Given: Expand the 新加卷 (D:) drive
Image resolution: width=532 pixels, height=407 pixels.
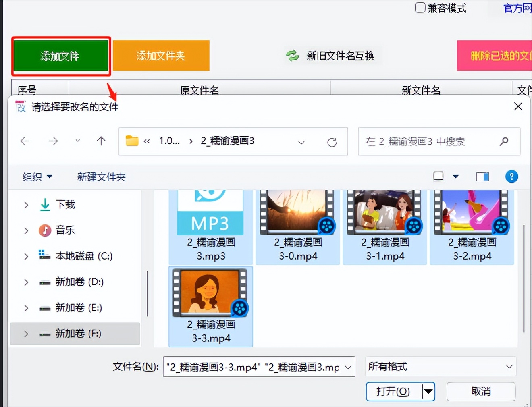Looking at the screenshot, I should click(25, 282).
